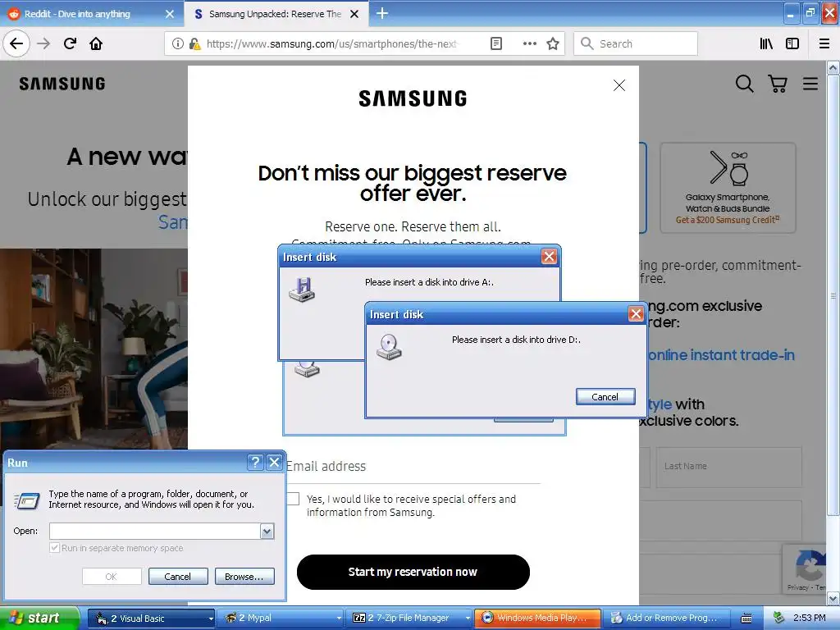The width and height of the screenshot is (840, 630).
Task: Open the browser home page
Action: [96, 43]
